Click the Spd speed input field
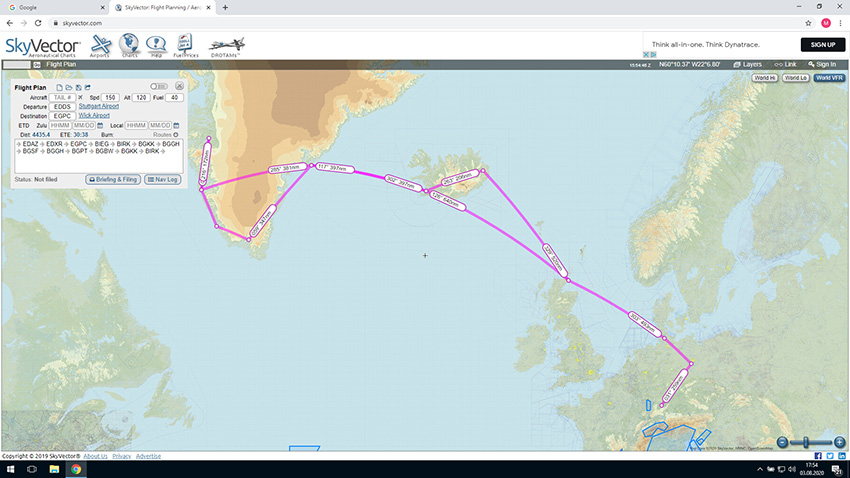850x478 pixels. click(x=111, y=97)
